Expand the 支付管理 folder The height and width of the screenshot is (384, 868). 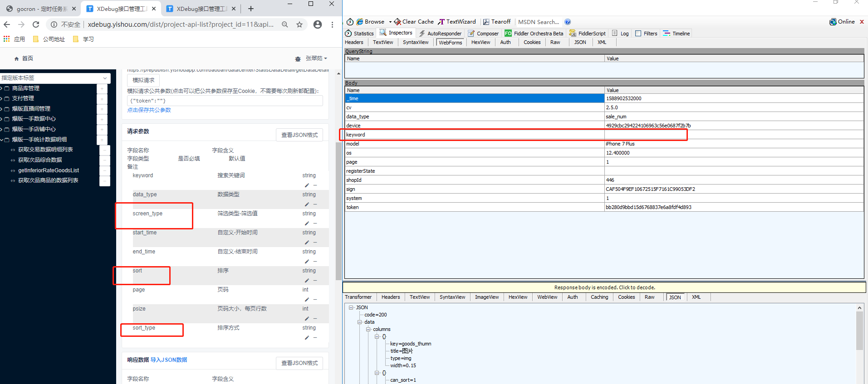(x=2, y=98)
